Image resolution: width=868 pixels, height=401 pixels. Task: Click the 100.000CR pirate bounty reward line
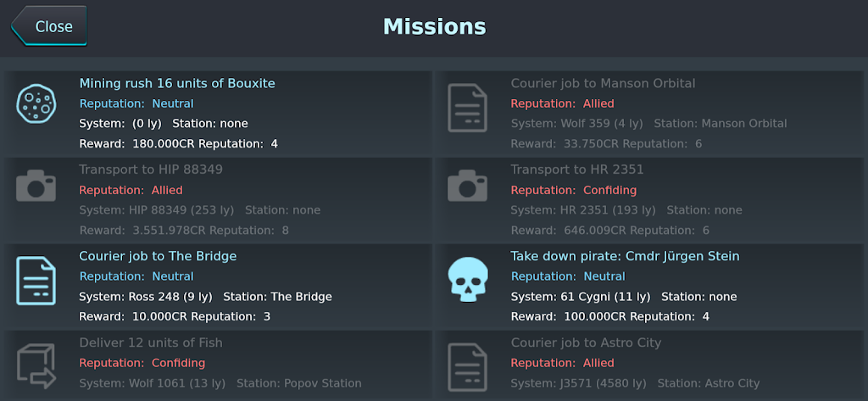pos(609,316)
